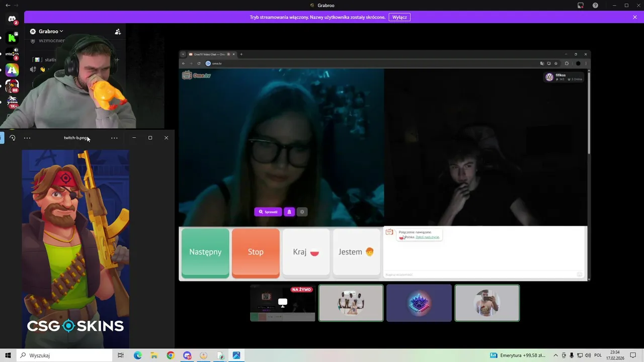The image size is (644, 362).
Task: Open right three-dots menu next to twitch-b.png
Action: click(114, 138)
